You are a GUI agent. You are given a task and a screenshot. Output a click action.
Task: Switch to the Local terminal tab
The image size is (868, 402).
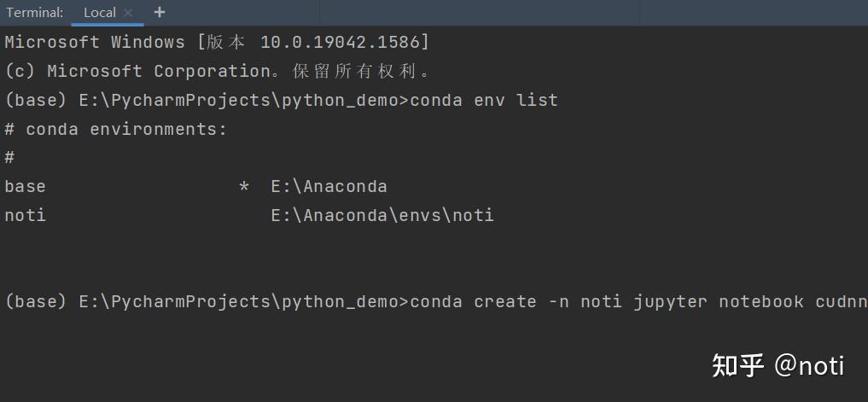tap(99, 13)
